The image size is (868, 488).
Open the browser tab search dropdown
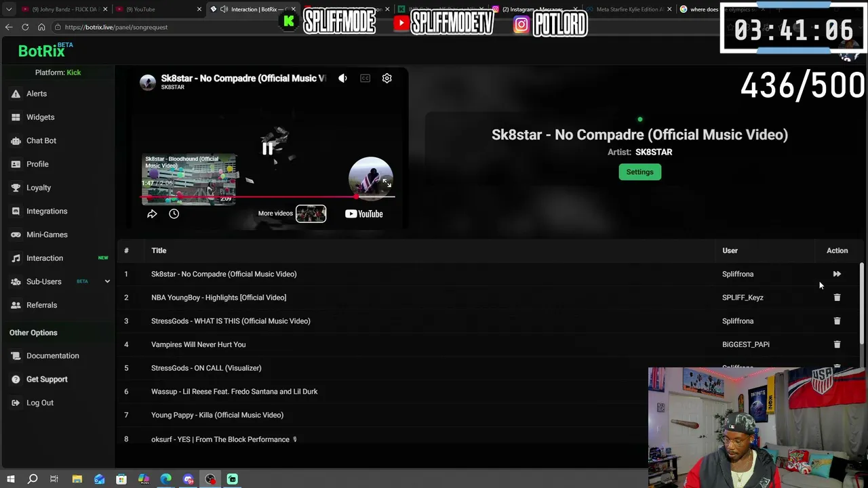[x=9, y=9]
